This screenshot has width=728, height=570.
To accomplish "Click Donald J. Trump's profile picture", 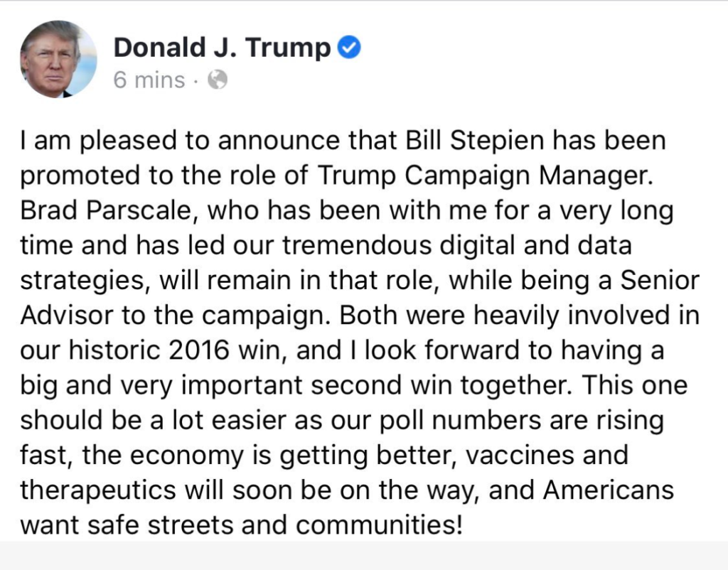I will coord(58,58).
